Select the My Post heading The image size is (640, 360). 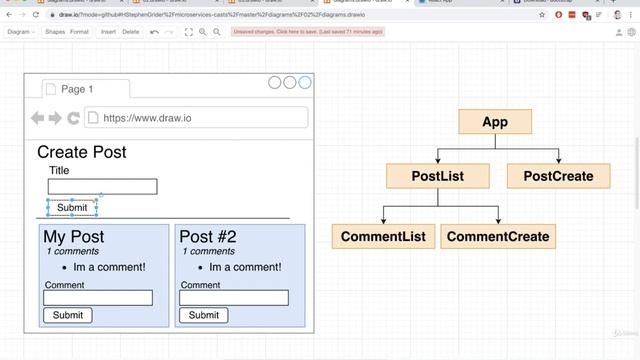tap(74, 237)
